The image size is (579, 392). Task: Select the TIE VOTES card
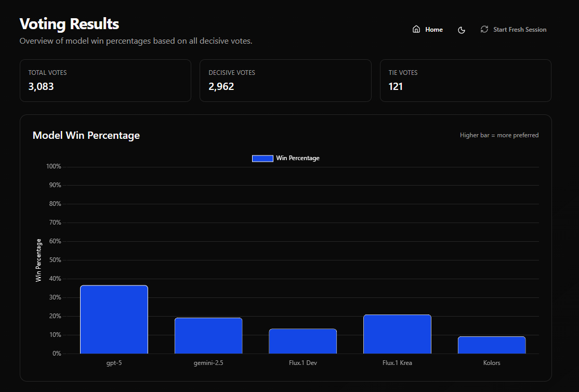465,81
